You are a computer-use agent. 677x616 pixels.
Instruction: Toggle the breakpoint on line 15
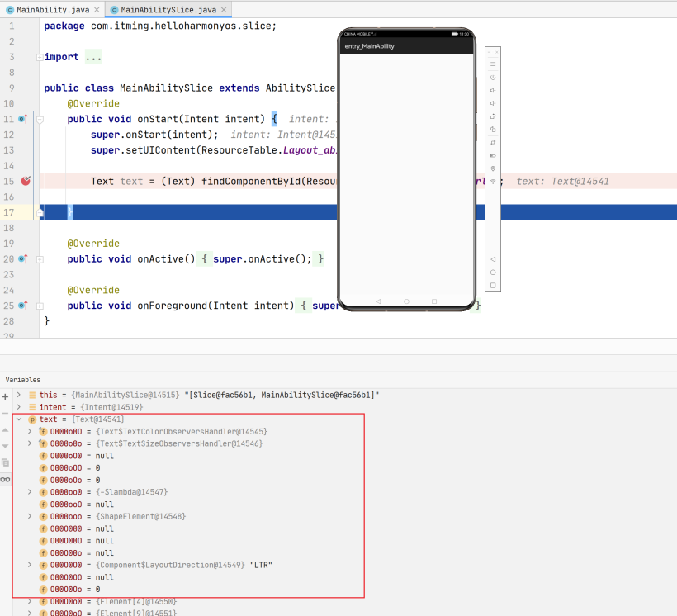coord(26,181)
